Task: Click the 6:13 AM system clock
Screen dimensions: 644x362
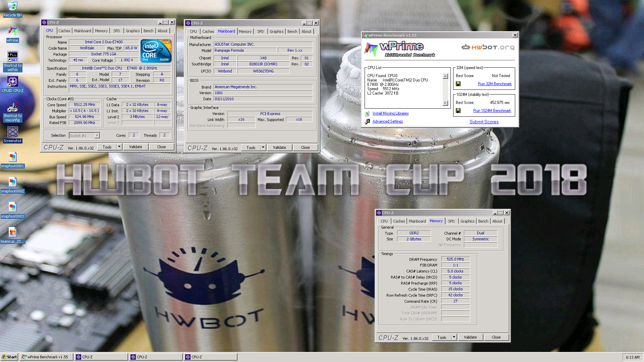Action: pyautogui.click(x=632, y=357)
